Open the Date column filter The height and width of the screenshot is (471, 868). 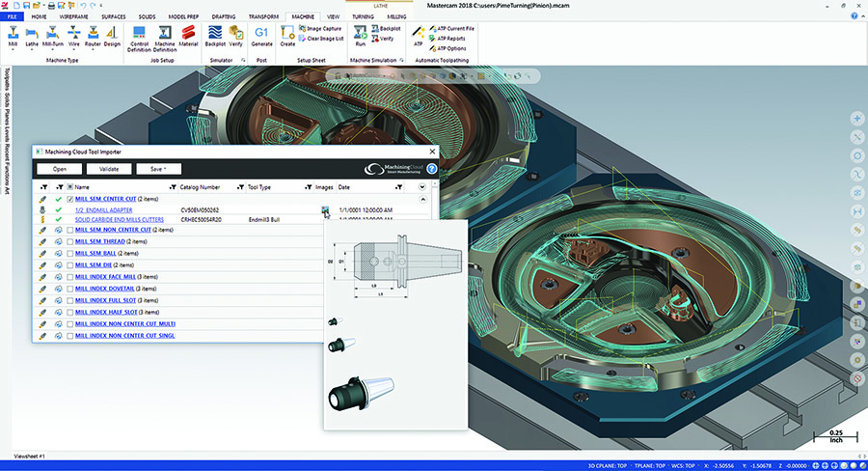398,187
